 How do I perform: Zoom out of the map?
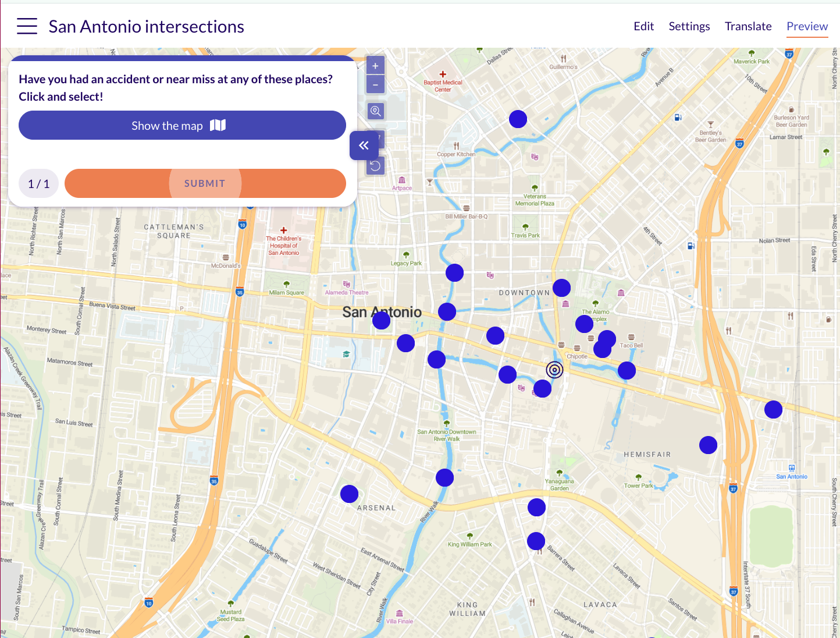coord(375,84)
